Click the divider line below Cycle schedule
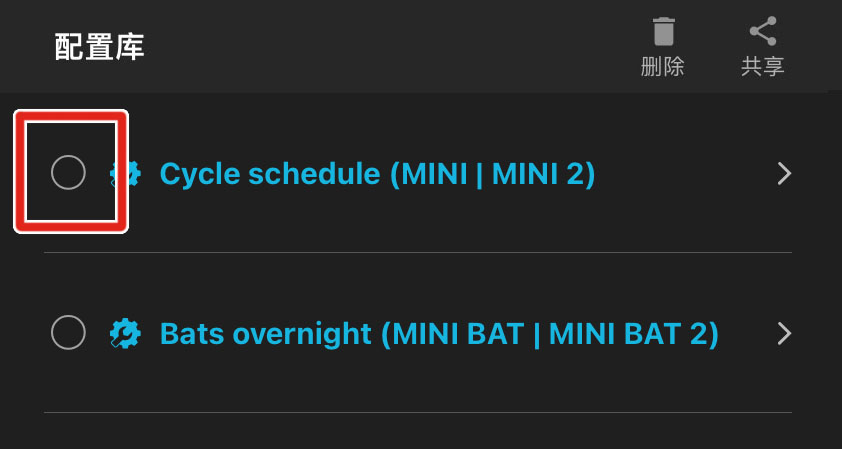 coord(418,253)
